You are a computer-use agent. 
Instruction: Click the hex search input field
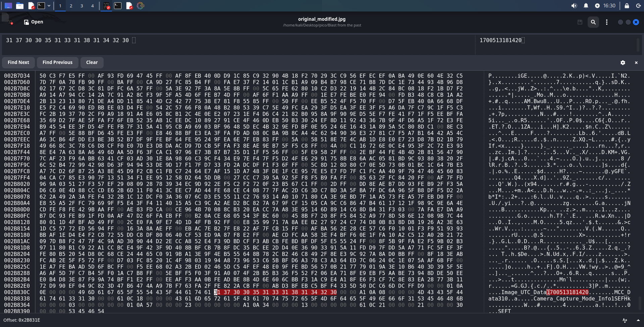pos(235,44)
